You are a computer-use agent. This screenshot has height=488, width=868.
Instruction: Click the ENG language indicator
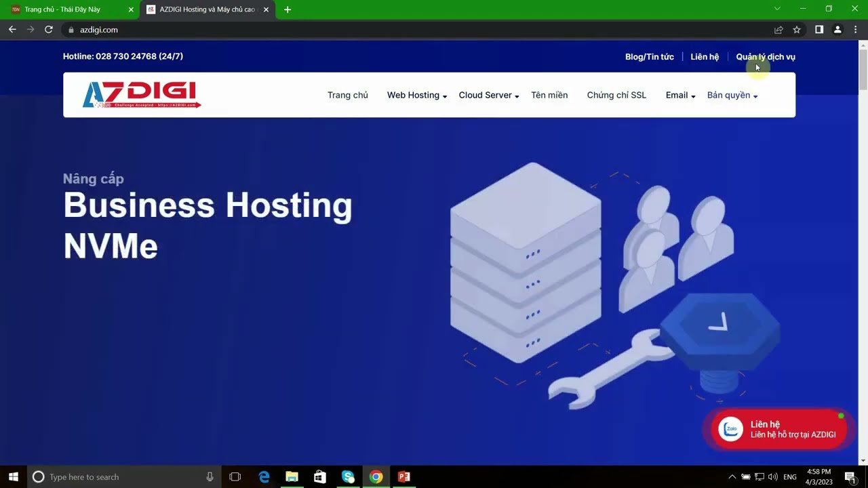point(790,476)
